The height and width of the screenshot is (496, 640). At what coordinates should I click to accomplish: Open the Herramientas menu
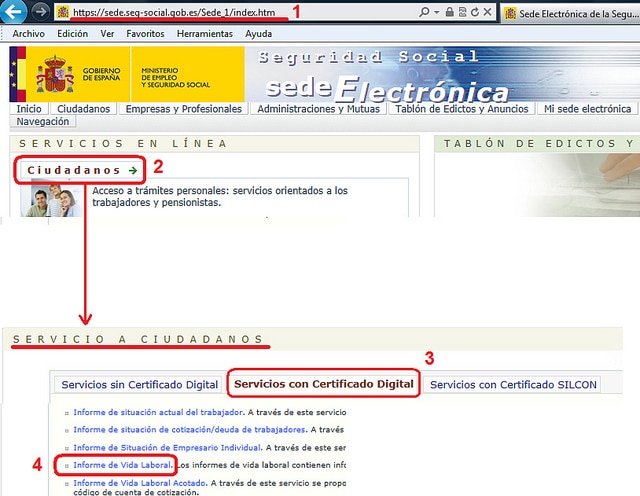pos(203,33)
